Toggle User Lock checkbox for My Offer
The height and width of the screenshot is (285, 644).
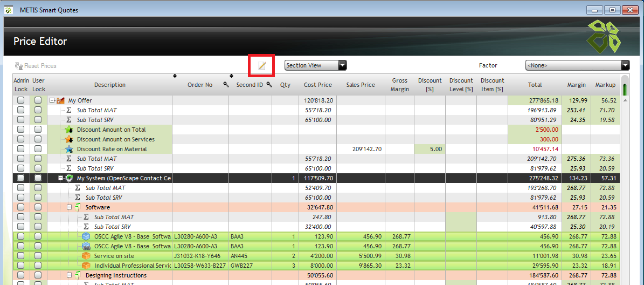click(x=38, y=100)
